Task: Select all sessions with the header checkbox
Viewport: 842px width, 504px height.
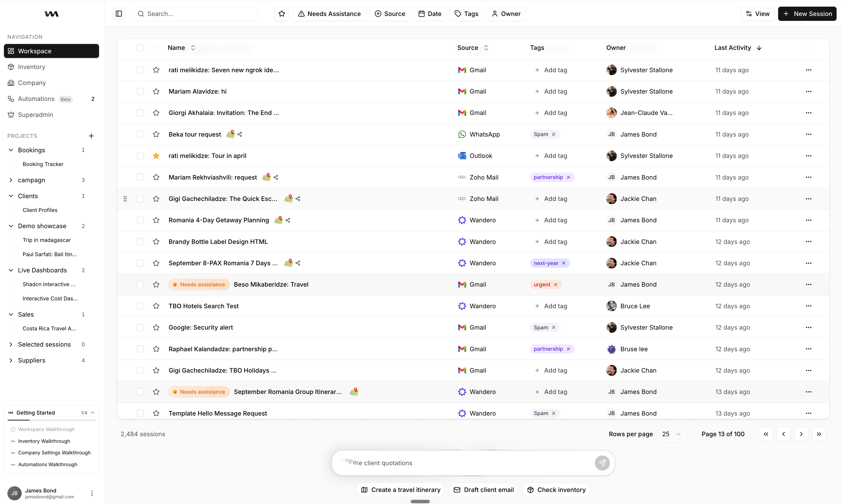Action: (x=140, y=48)
